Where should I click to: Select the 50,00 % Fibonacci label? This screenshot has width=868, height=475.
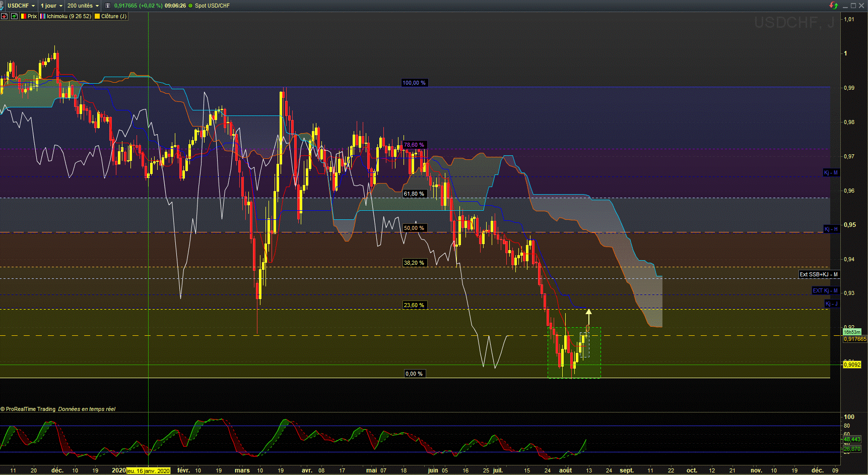pyautogui.click(x=414, y=228)
